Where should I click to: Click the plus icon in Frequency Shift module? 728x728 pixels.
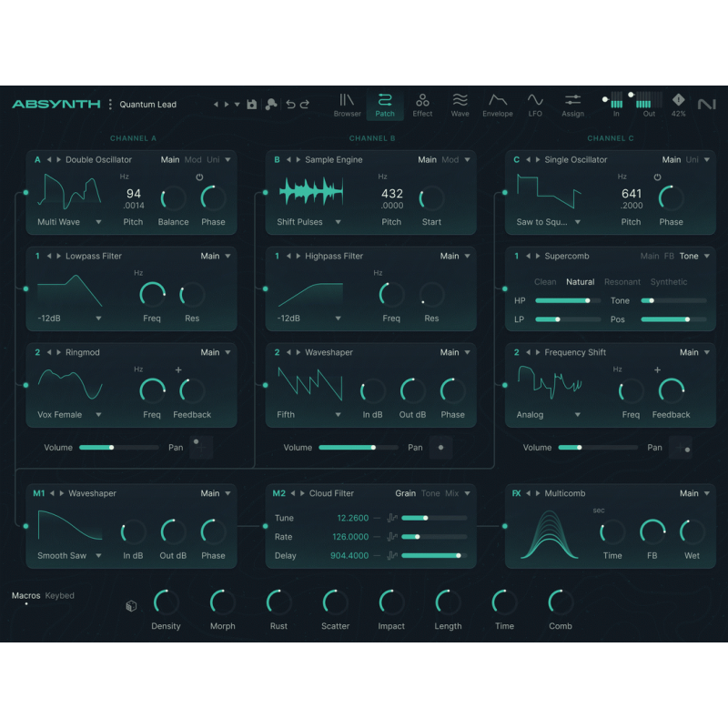click(x=657, y=370)
